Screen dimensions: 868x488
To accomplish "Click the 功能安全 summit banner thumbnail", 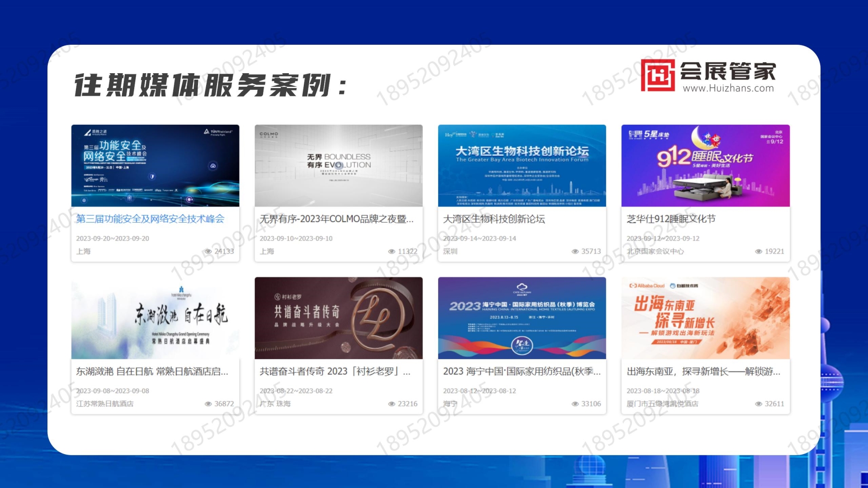I will 155,166.
